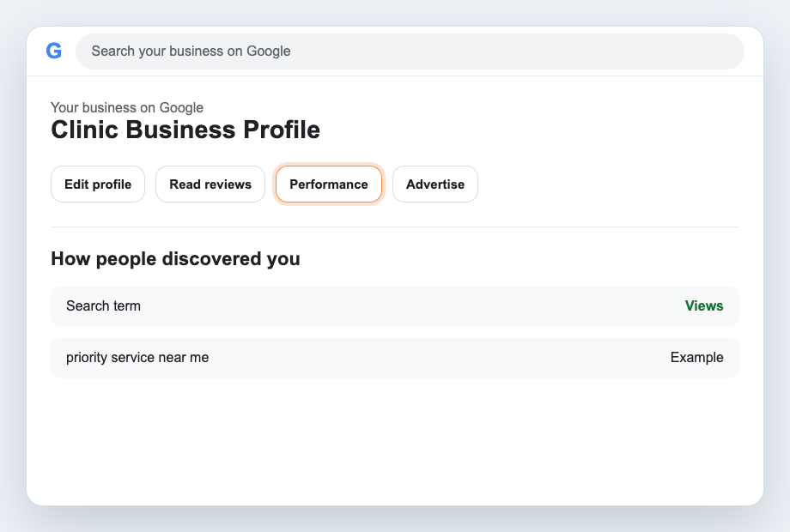Viewport: 790px width, 532px height.
Task: Focus the Search your business on Google field
Action: pos(410,51)
